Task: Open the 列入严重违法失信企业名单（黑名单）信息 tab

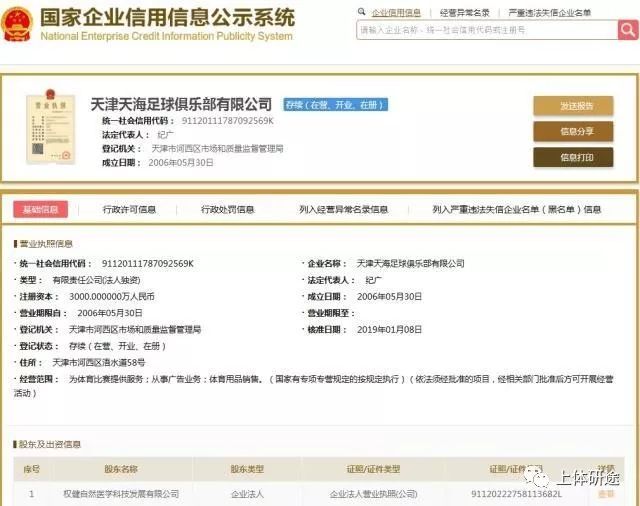Action: point(517,210)
